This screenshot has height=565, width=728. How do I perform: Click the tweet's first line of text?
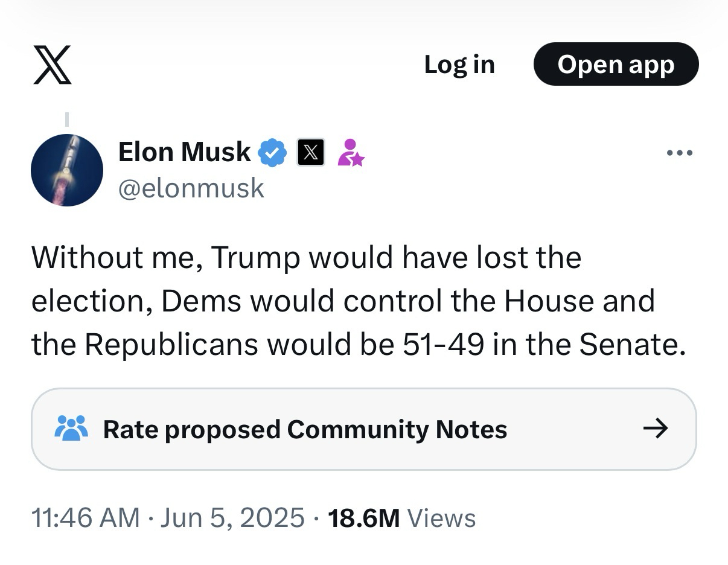[306, 257]
